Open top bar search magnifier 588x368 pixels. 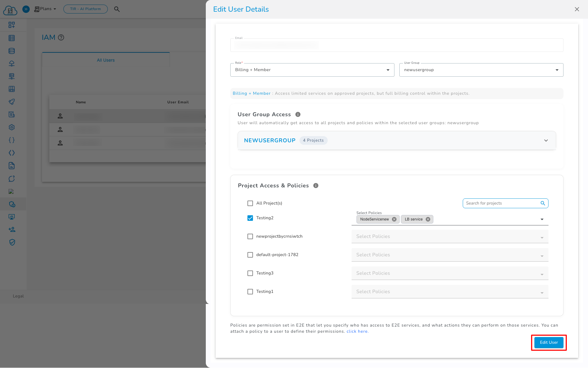pos(117,9)
